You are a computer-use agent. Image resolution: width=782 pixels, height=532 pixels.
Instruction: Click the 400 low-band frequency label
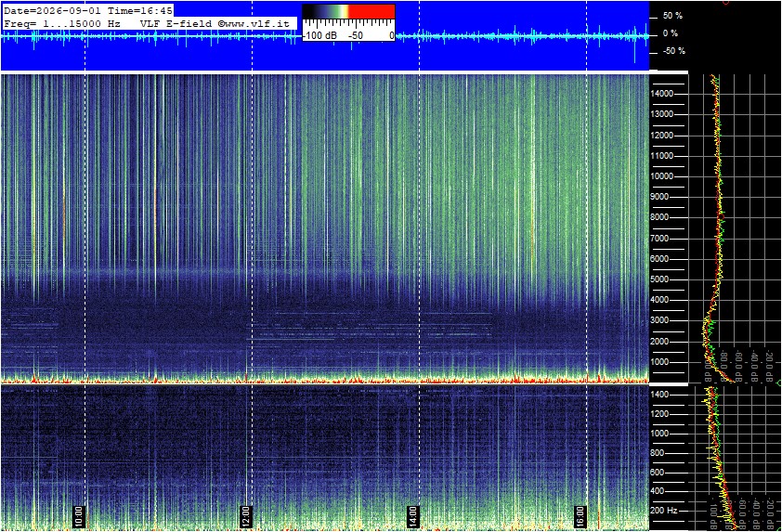[658, 492]
